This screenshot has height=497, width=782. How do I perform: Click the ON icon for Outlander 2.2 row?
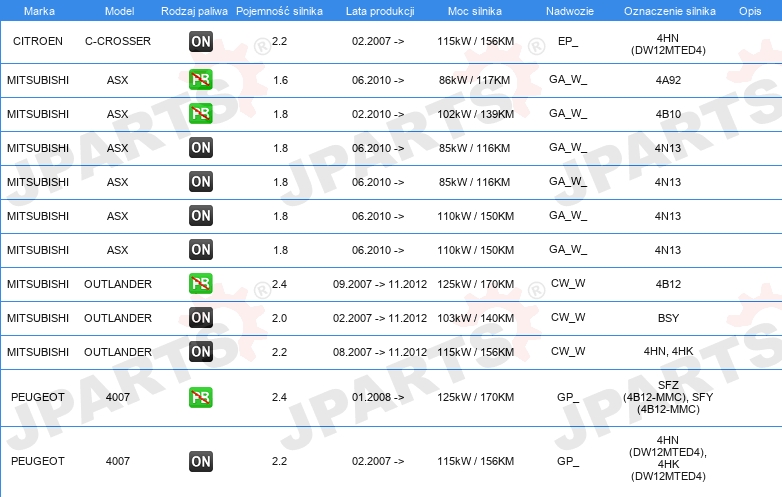coord(201,351)
